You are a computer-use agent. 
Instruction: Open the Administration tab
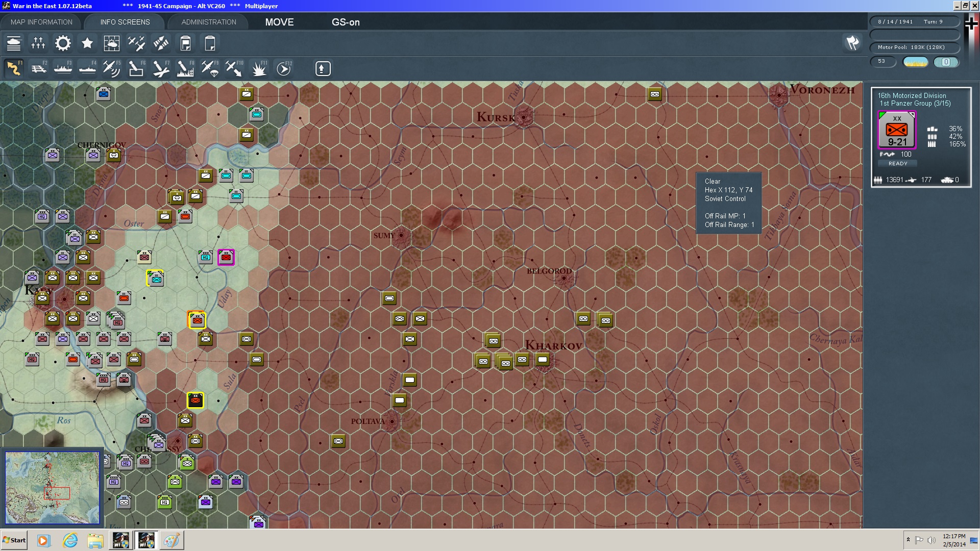click(x=209, y=22)
